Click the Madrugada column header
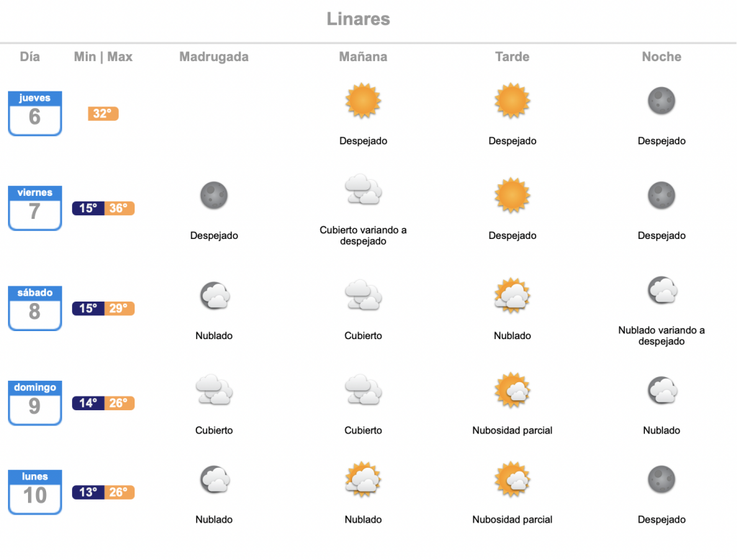 point(214,57)
